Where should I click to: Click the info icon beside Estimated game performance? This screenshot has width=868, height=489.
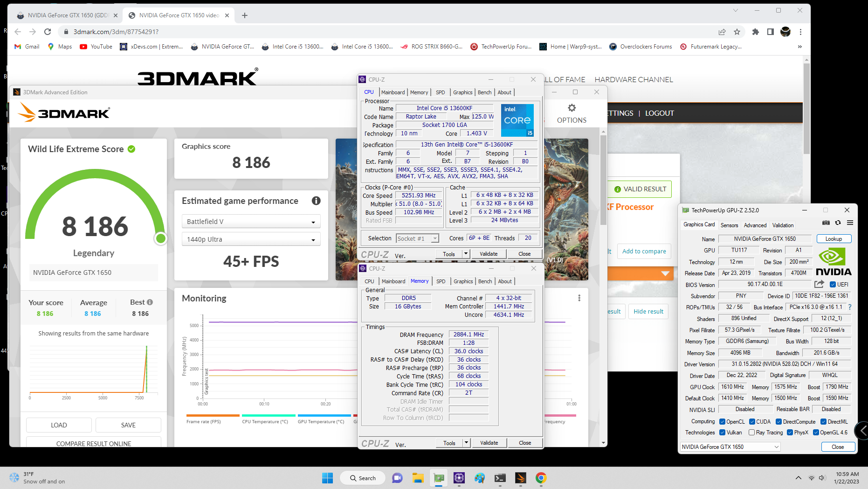(x=316, y=201)
